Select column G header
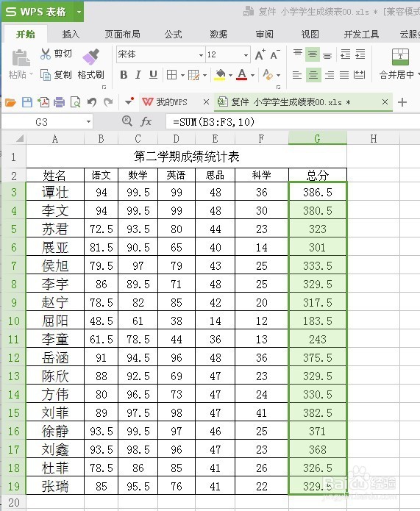 pyautogui.click(x=318, y=138)
